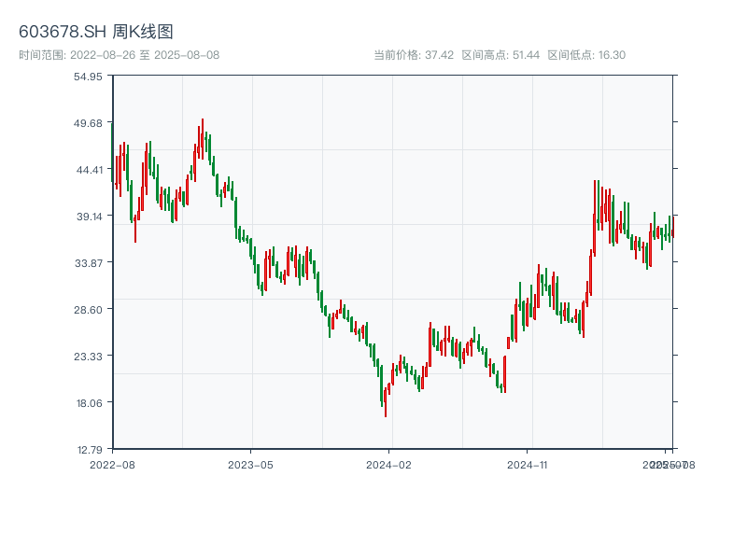This screenshot has height=560, width=747.
Task: Click the 603678.SH 周K线图 chart title
Action: click(96, 32)
